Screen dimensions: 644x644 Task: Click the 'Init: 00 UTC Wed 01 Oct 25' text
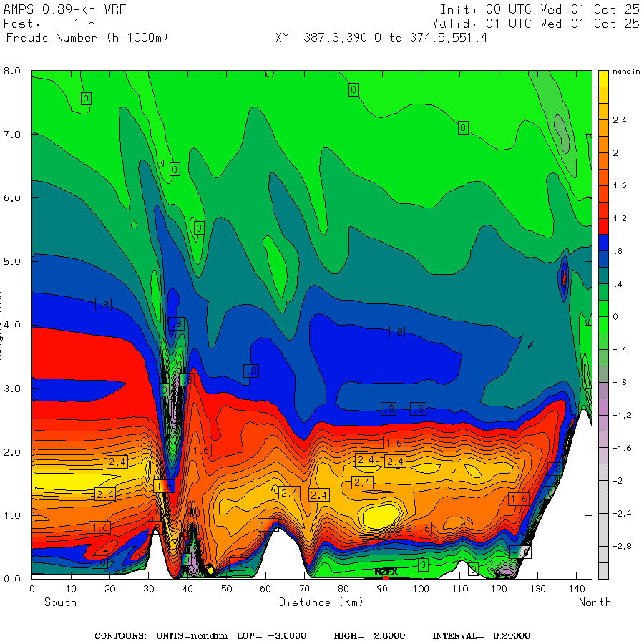[540, 9]
